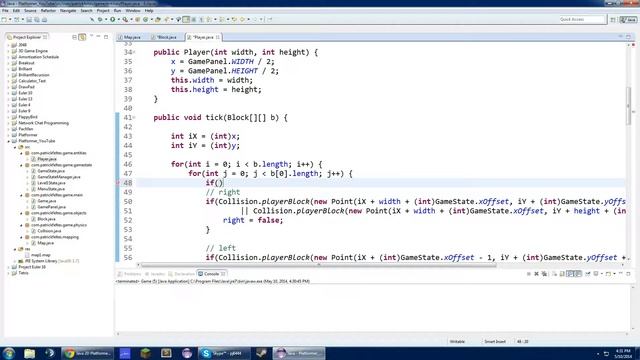Click the Print icon in the toolbar

pos(44,19)
